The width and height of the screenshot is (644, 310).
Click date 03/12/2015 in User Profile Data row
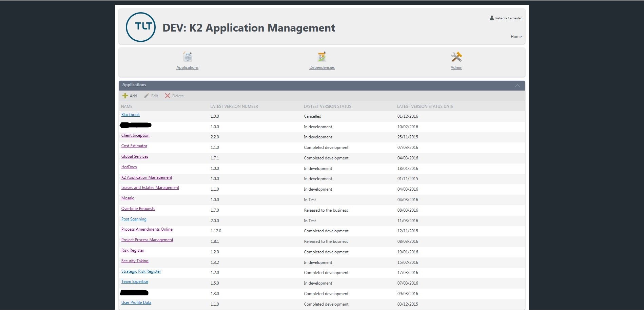tap(408, 304)
